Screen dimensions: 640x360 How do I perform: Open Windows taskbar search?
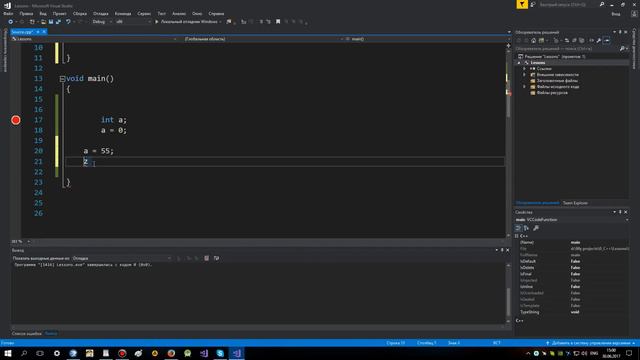24,353
